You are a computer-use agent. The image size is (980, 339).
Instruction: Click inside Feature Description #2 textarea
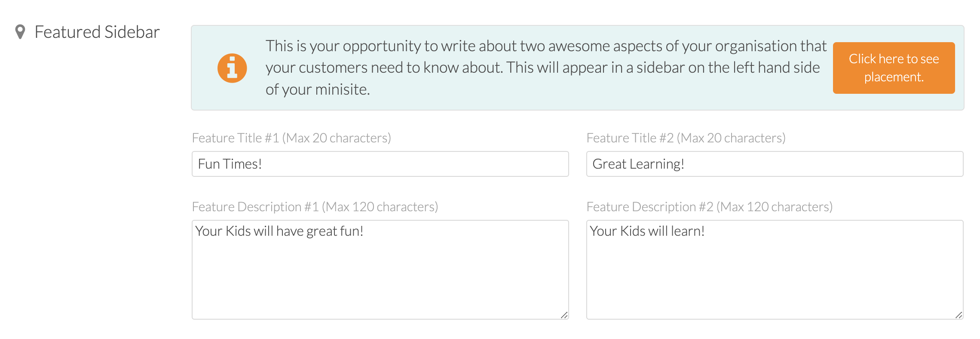point(775,270)
